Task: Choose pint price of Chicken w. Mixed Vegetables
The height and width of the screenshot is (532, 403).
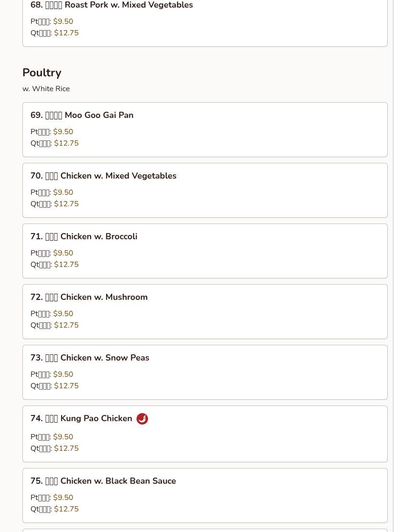Action: (x=63, y=192)
